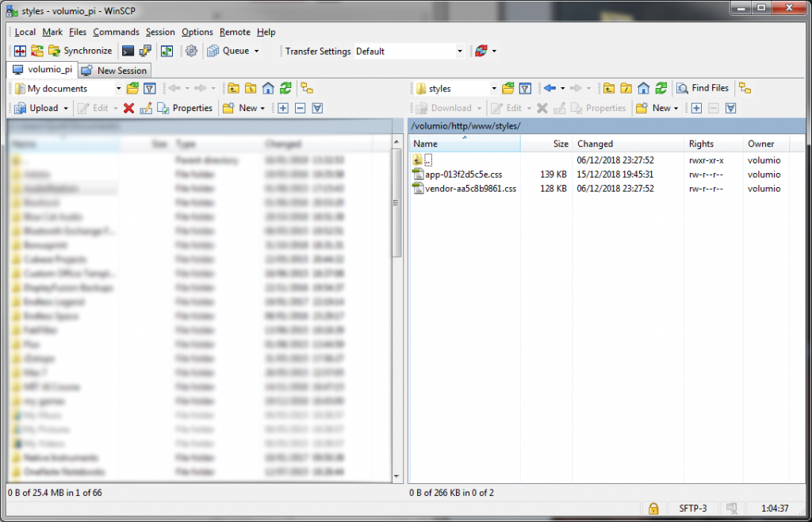Viewport: 812px width, 522px height.
Task: Go to the remote panel home directory icon
Action: pyautogui.click(x=643, y=89)
